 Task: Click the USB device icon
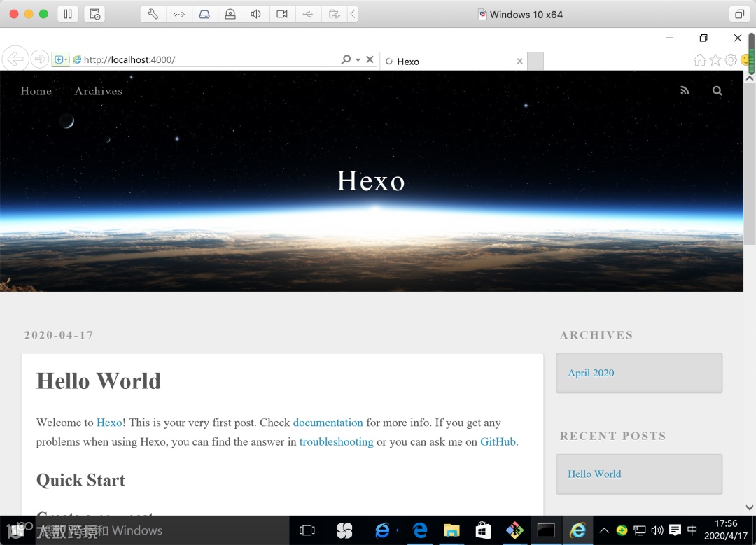click(307, 14)
